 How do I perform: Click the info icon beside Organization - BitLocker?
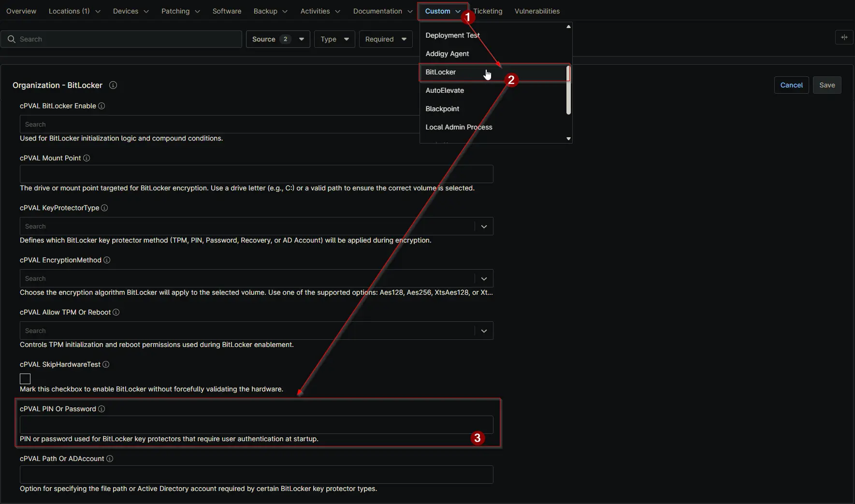click(x=113, y=85)
